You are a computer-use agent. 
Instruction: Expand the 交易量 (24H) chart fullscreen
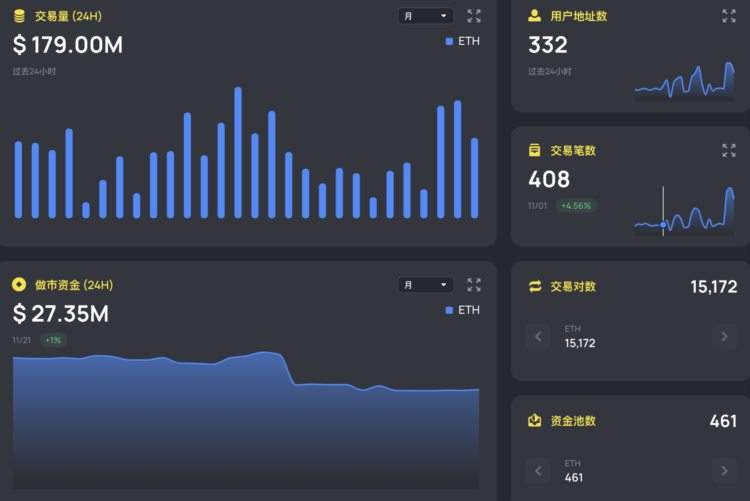coord(474,16)
